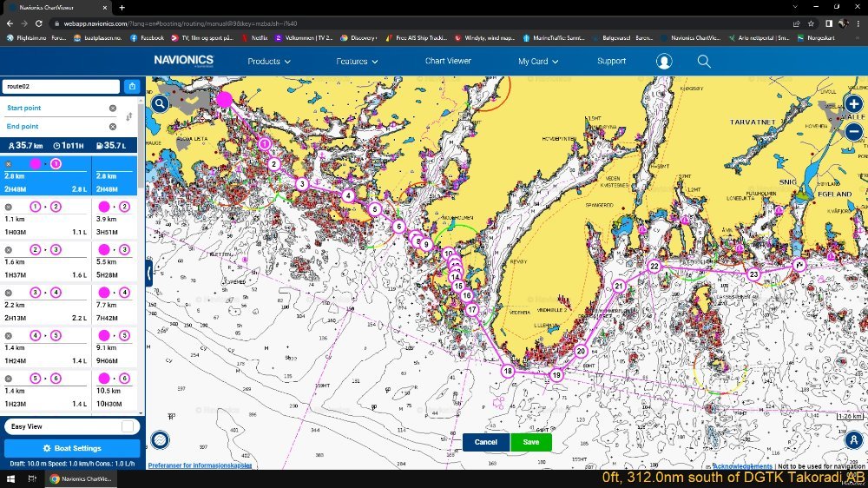Reload the browser page
Screen dimensions: 868x488
point(38,23)
